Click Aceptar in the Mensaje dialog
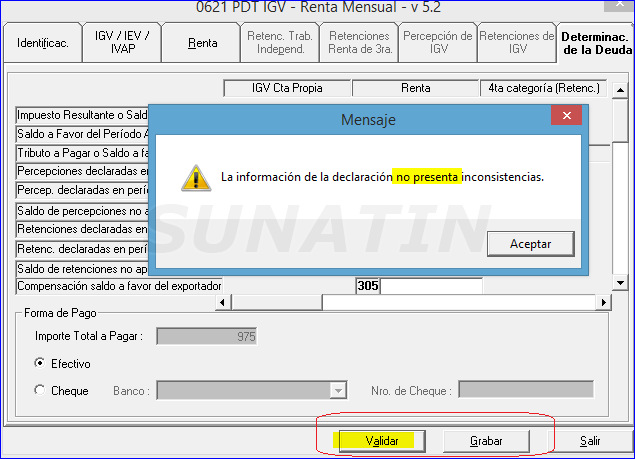 pos(531,244)
